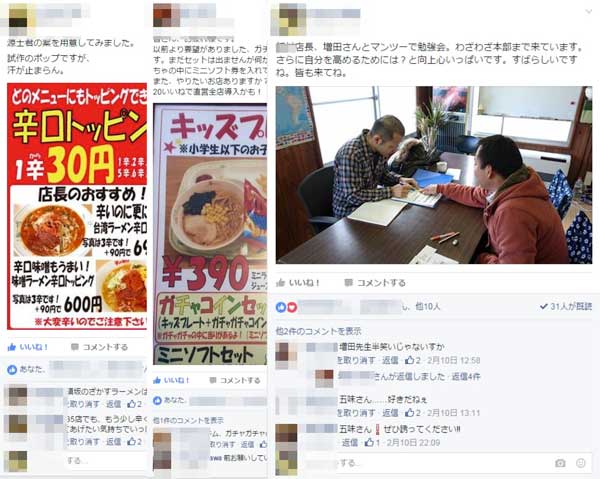The image size is (600, 479).
Task: Show the 返信4件 replies thread
Action: click(x=466, y=376)
